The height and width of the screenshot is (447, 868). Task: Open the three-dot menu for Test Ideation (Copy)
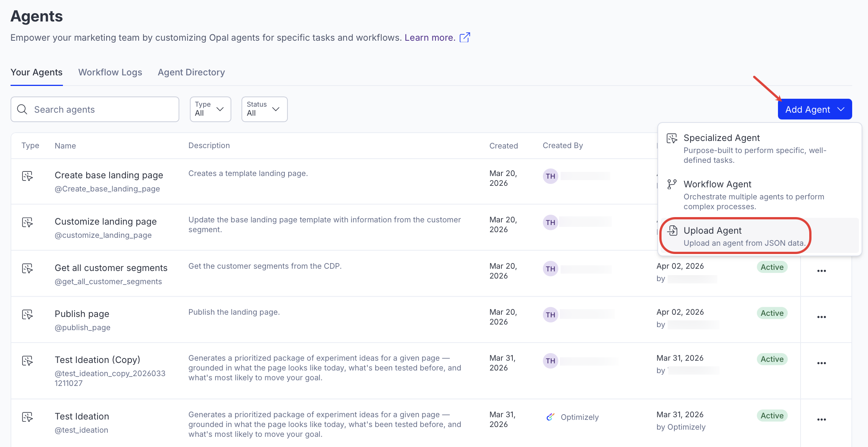coord(821,363)
